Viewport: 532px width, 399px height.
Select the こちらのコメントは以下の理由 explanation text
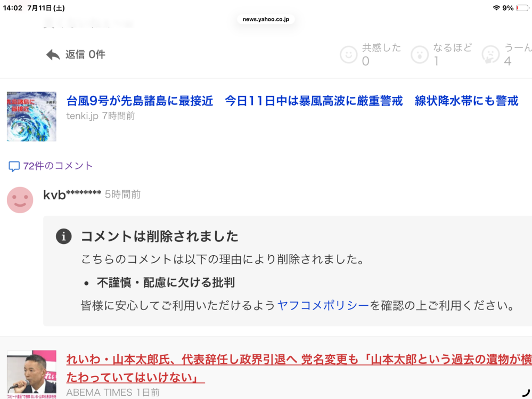pos(223,259)
